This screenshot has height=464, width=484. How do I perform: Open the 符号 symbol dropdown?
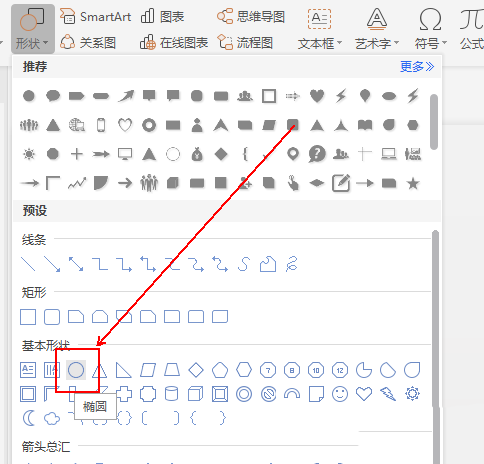[x=430, y=29]
